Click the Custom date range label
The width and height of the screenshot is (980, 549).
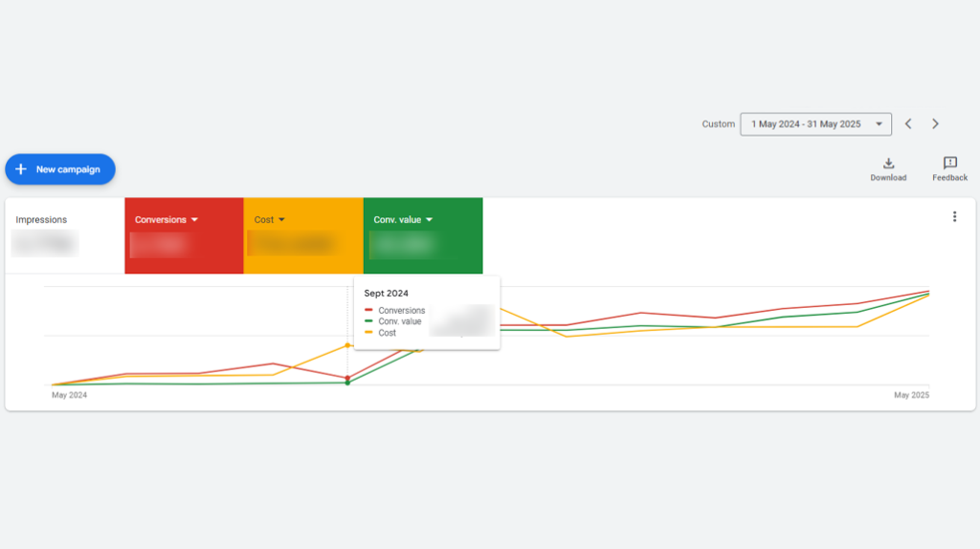pos(718,124)
